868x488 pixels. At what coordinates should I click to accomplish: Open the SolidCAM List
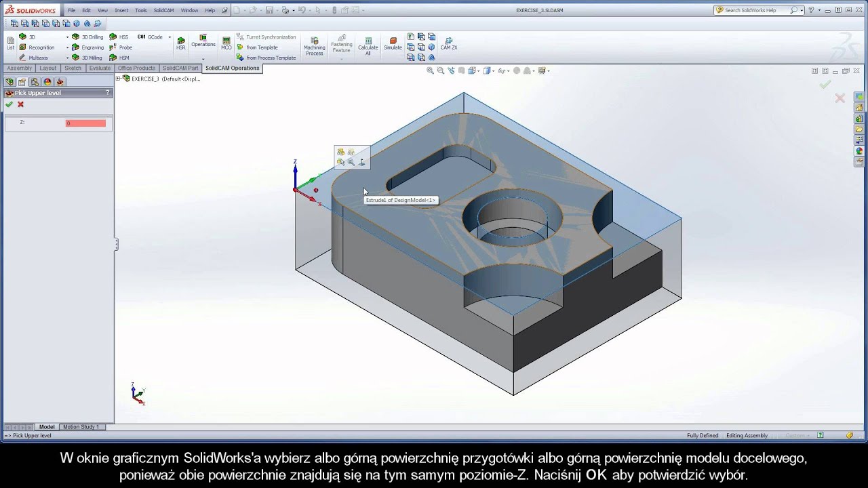tap(10, 43)
